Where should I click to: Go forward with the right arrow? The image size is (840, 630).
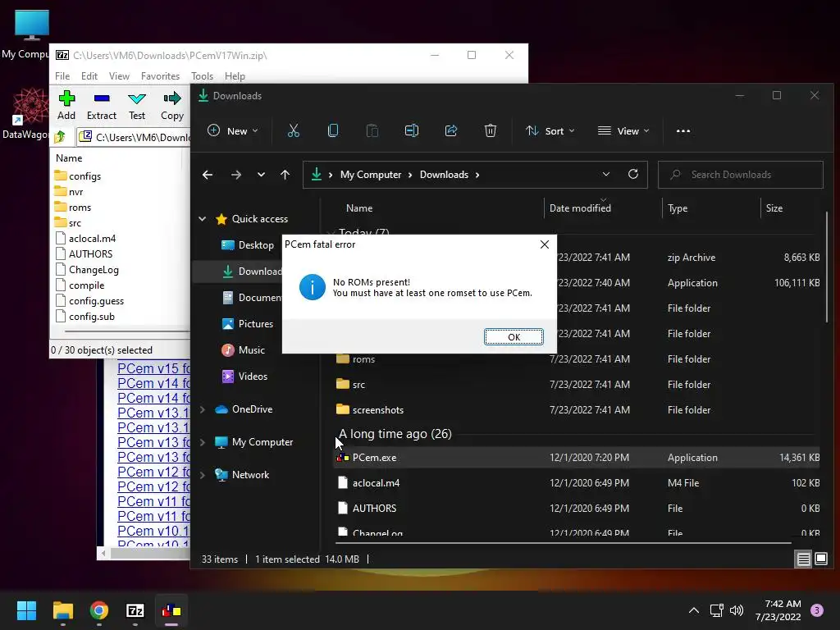click(235, 175)
